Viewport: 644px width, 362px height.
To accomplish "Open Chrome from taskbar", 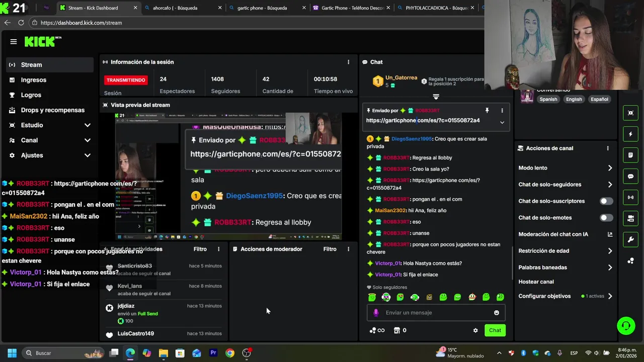I will [x=229, y=353].
